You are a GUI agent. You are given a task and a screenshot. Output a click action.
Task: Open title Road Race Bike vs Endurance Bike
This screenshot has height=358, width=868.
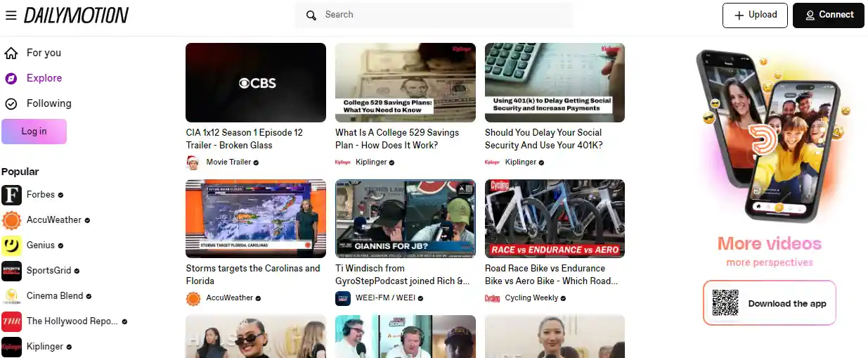coord(552,274)
